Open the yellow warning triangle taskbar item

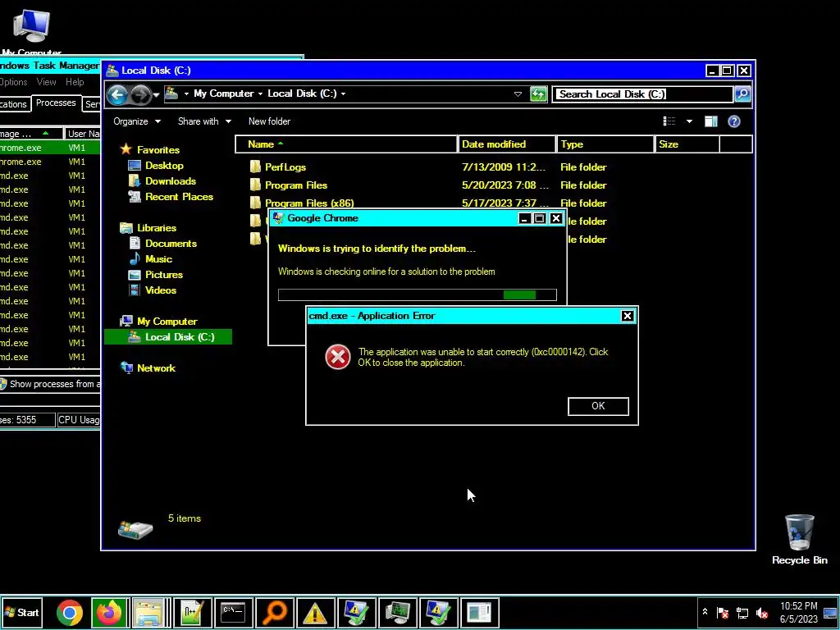click(315, 613)
